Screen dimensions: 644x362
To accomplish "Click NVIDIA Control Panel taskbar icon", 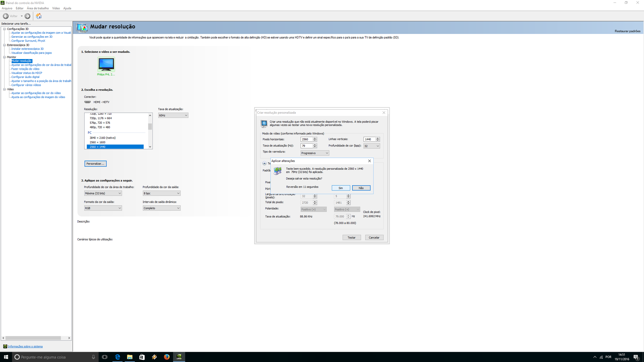I will coord(179,357).
